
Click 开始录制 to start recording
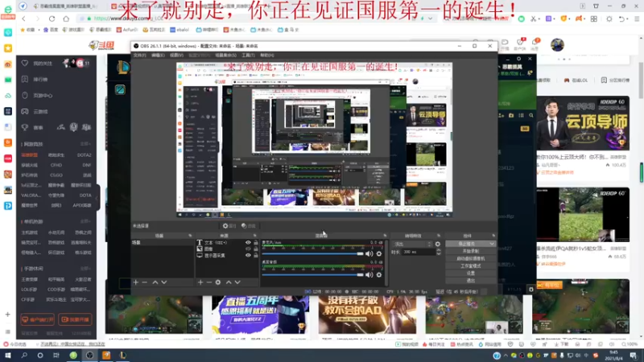tap(471, 251)
